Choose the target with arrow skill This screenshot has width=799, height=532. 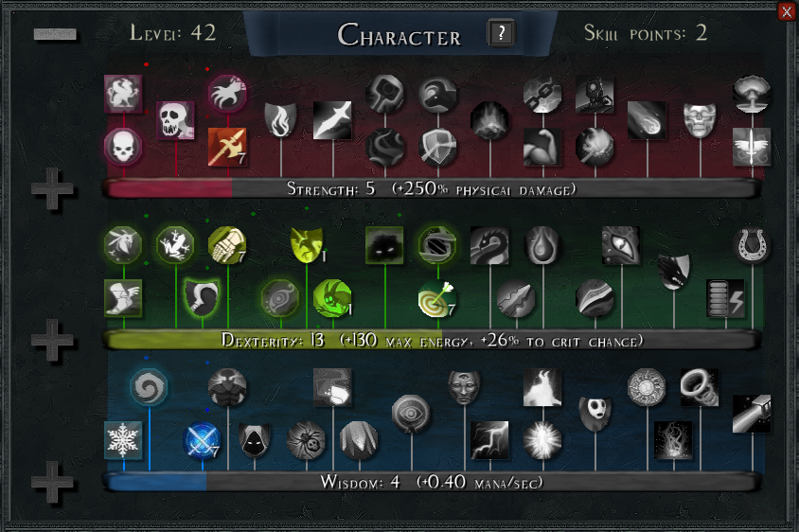(x=437, y=298)
